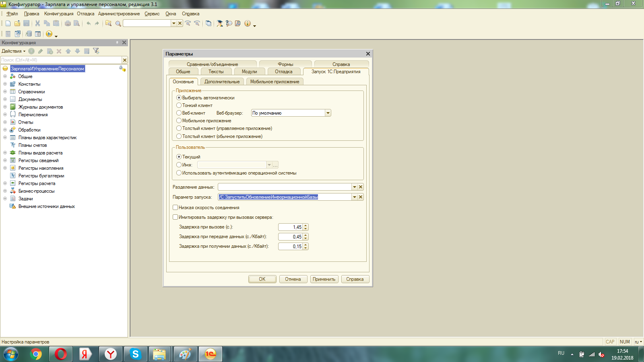The image size is (644, 362).
Task: Click the Properties palette toolbar icon
Action: pos(38,34)
